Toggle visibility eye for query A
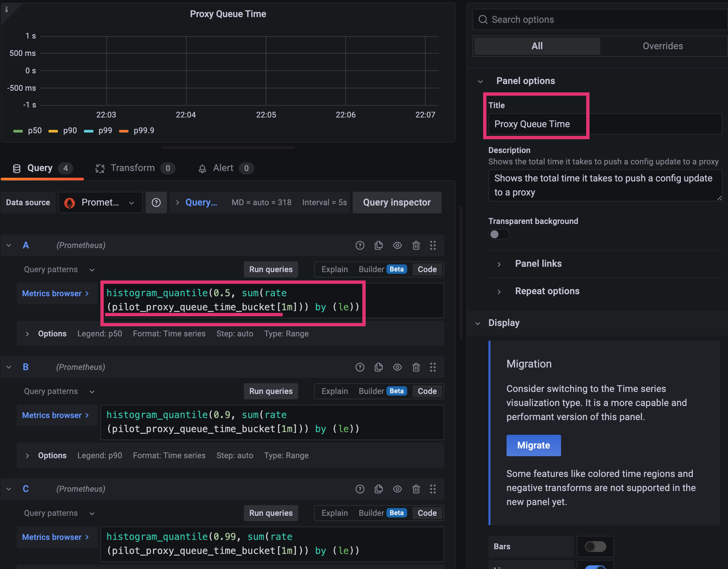The width and height of the screenshot is (728, 569). click(x=397, y=245)
